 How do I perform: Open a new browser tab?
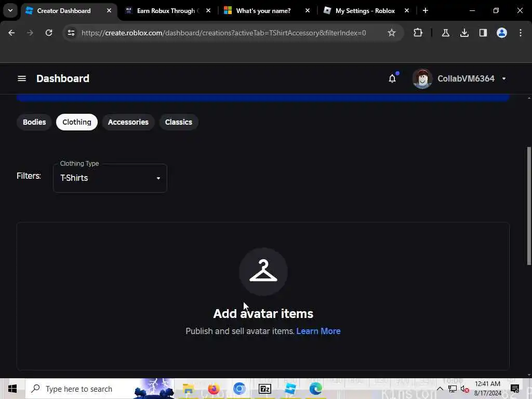(x=425, y=10)
